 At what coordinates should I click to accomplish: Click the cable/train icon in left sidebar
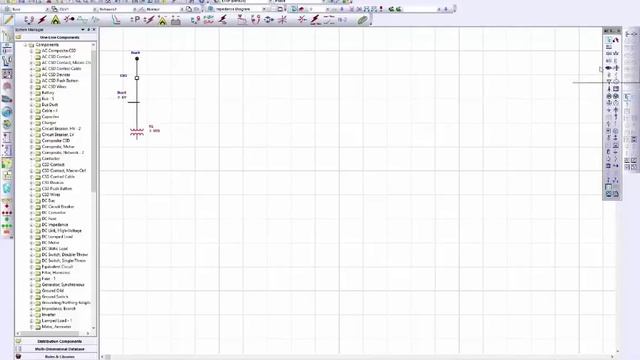(7, 99)
